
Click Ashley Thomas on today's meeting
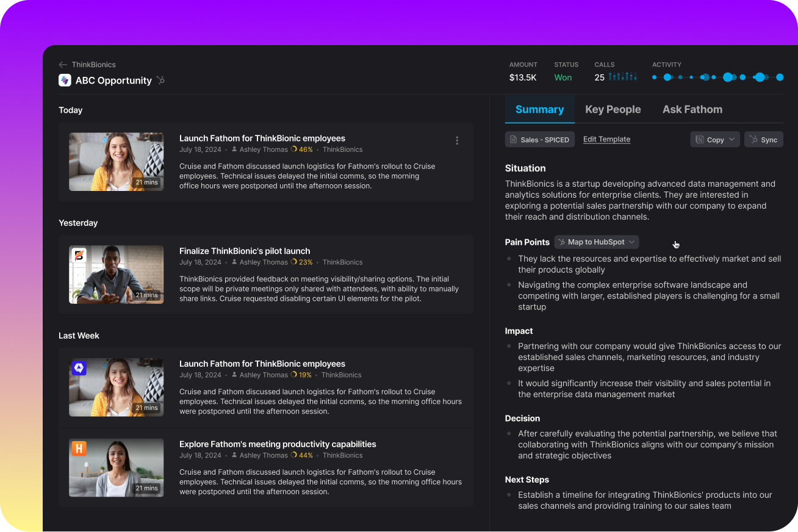coord(264,149)
